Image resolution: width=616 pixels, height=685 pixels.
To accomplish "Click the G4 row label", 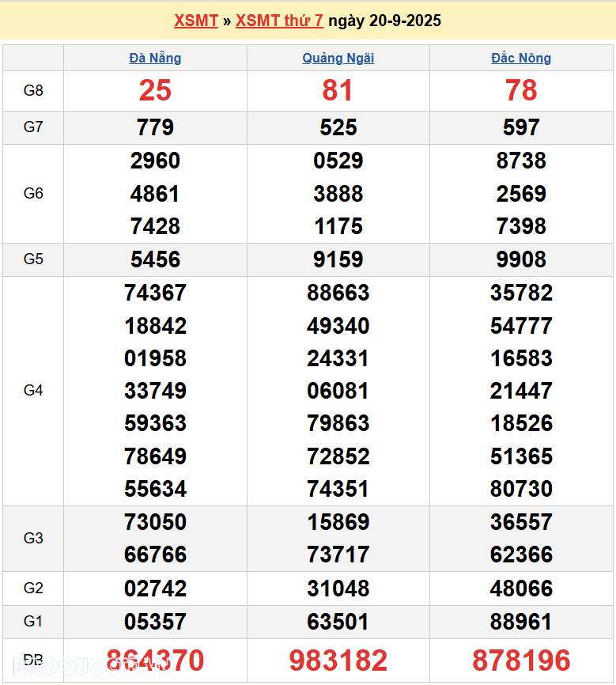I will (33, 390).
